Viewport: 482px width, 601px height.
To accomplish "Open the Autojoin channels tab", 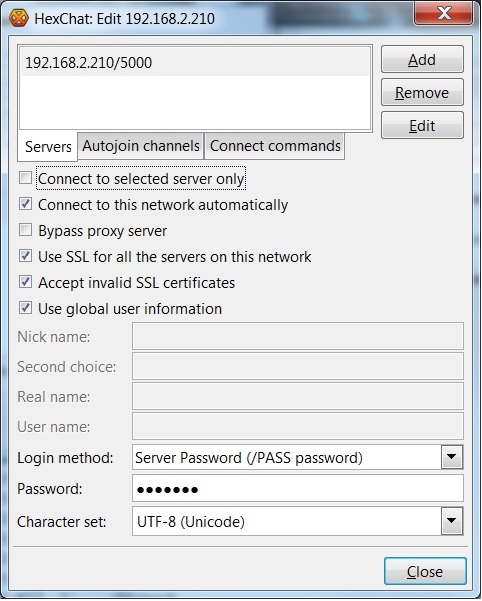I will click(x=141, y=146).
